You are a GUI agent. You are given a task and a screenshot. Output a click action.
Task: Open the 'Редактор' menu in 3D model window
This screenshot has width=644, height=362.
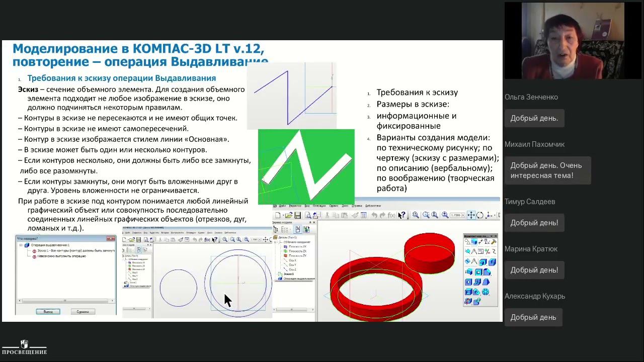[x=295, y=206]
